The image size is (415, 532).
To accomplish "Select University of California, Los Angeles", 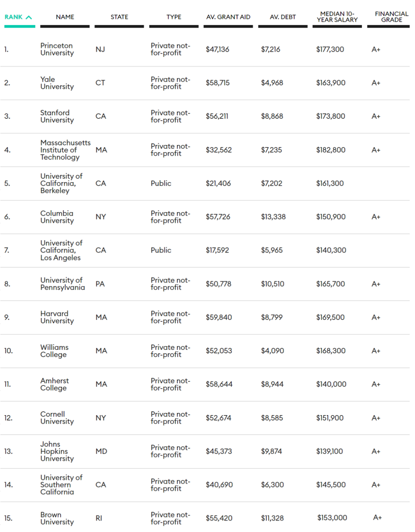I will tap(61, 250).
